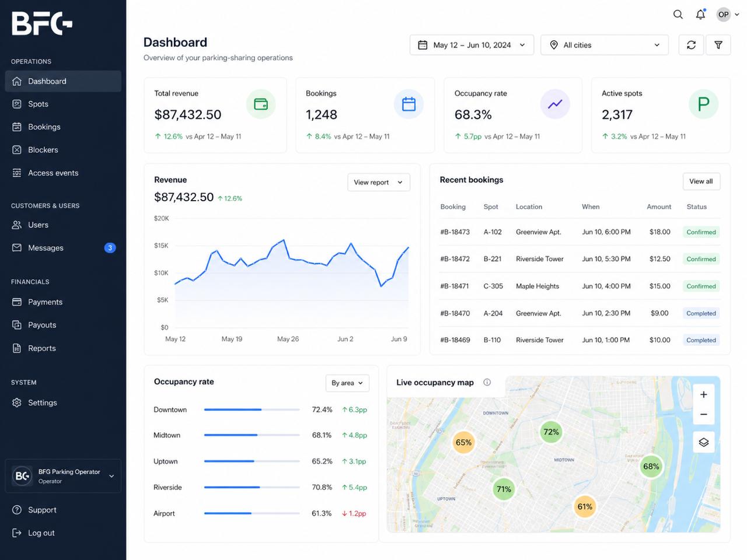747x560 pixels.
Task: Click the Active spots P icon
Action: click(x=704, y=104)
